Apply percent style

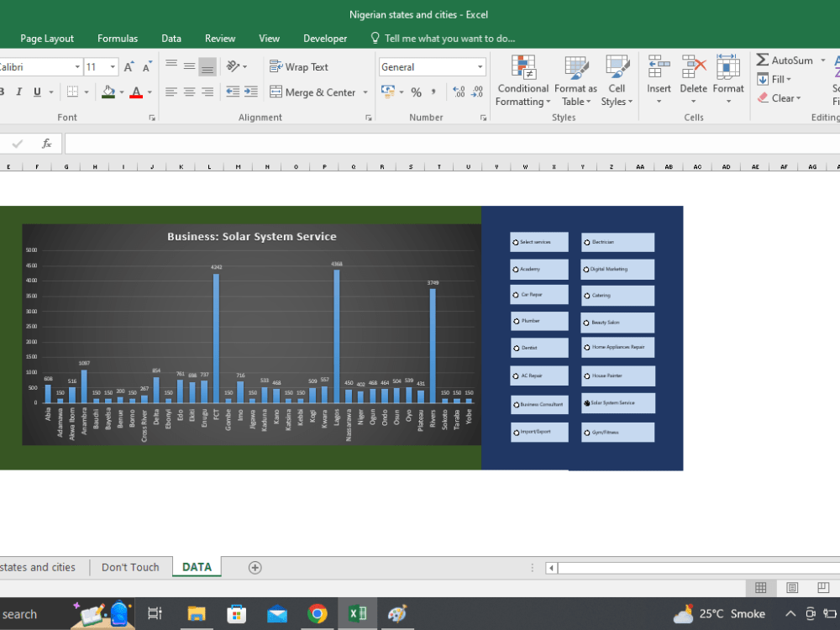point(417,92)
